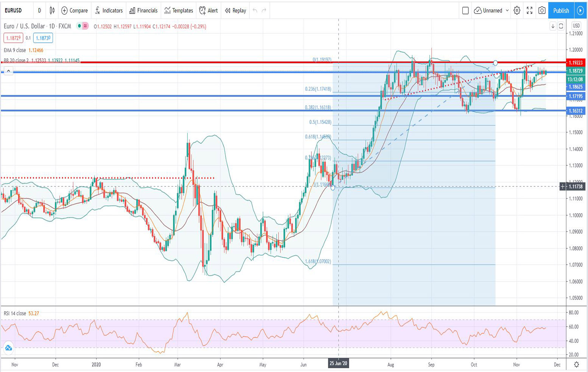Open the Financials menu
588x372 pixels.
[143, 11]
